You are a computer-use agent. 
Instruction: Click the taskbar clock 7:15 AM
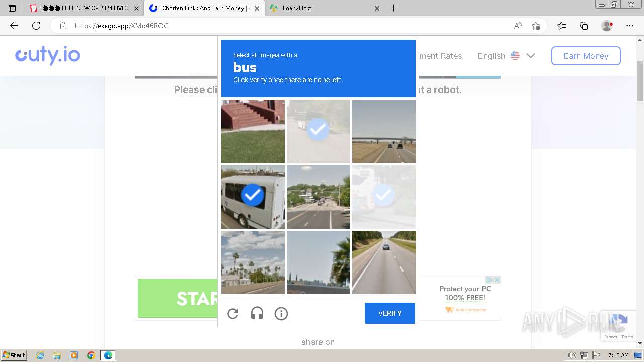click(618, 355)
